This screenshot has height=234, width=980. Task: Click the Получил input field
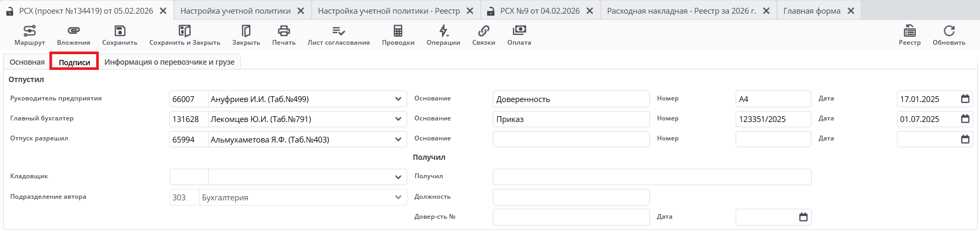(652, 177)
